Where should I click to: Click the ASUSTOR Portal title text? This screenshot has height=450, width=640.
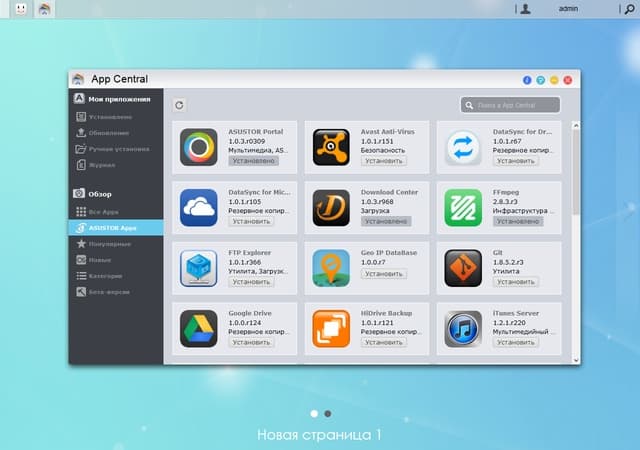256,131
